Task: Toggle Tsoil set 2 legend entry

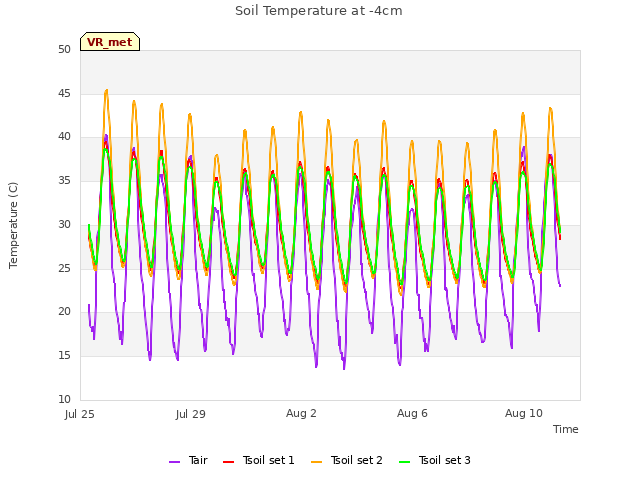Action: tap(347, 461)
